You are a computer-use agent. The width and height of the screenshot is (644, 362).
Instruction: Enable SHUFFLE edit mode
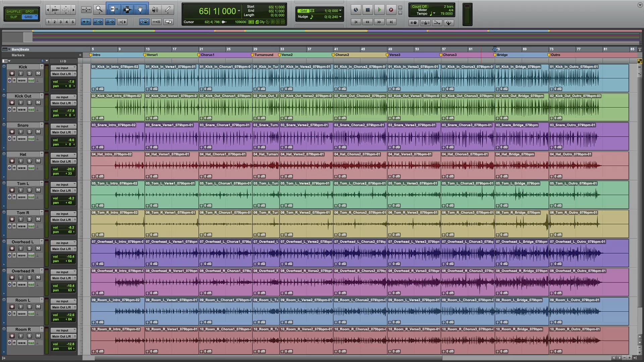tap(13, 11)
